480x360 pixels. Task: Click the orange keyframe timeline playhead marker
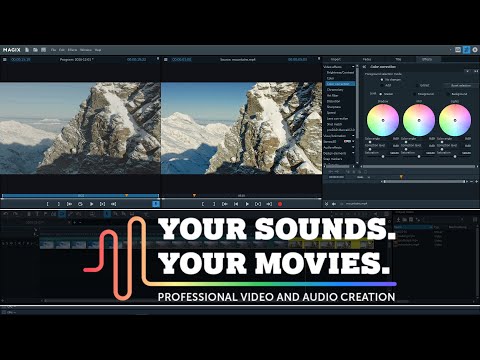pos(401,177)
